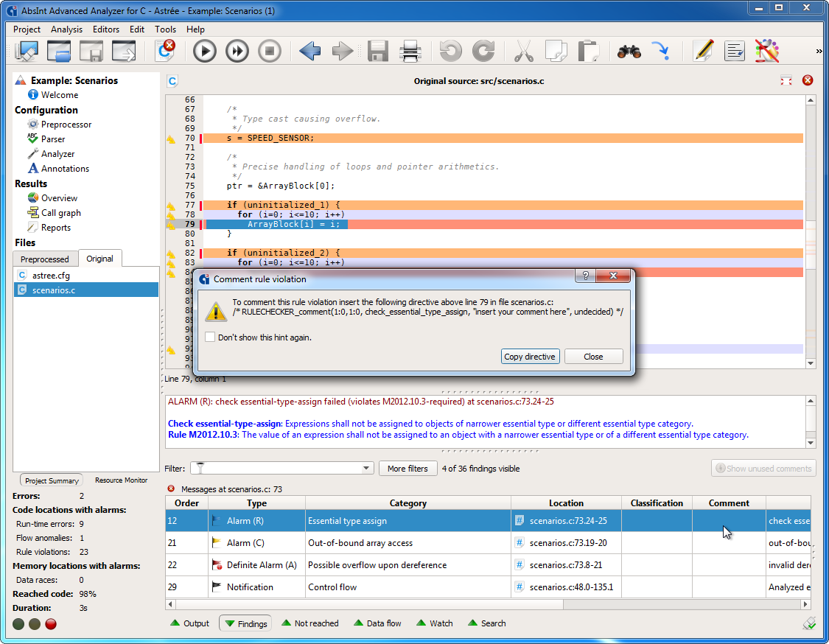Click the More filters button

[407, 469]
